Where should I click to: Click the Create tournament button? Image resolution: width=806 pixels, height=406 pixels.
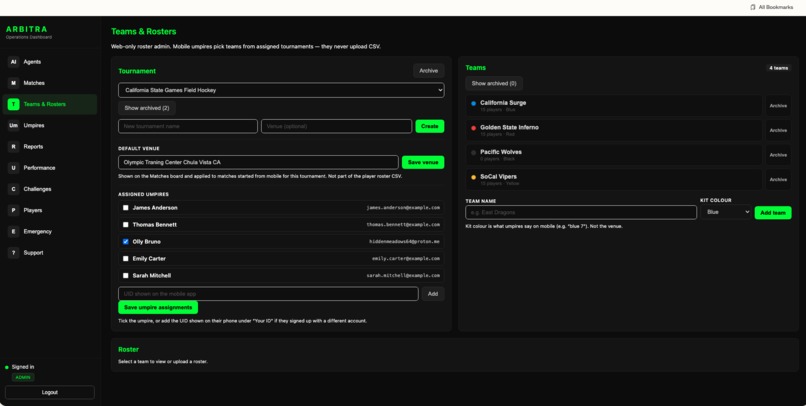pos(430,126)
